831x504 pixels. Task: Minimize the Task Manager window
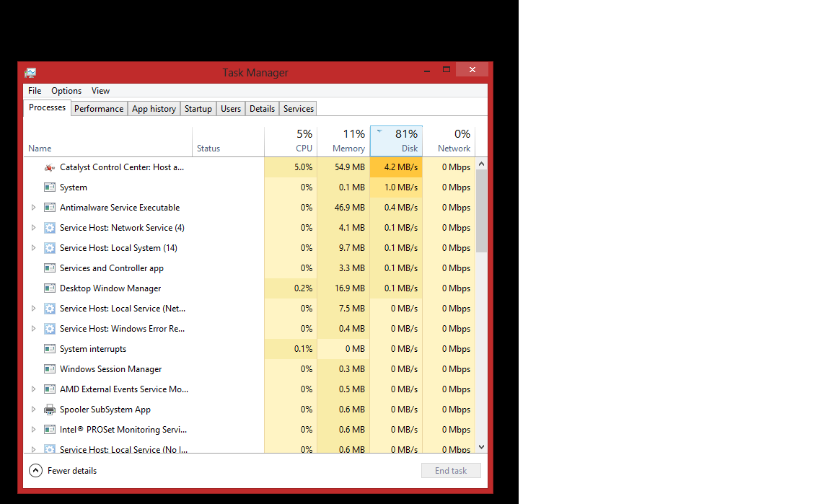pos(426,70)
